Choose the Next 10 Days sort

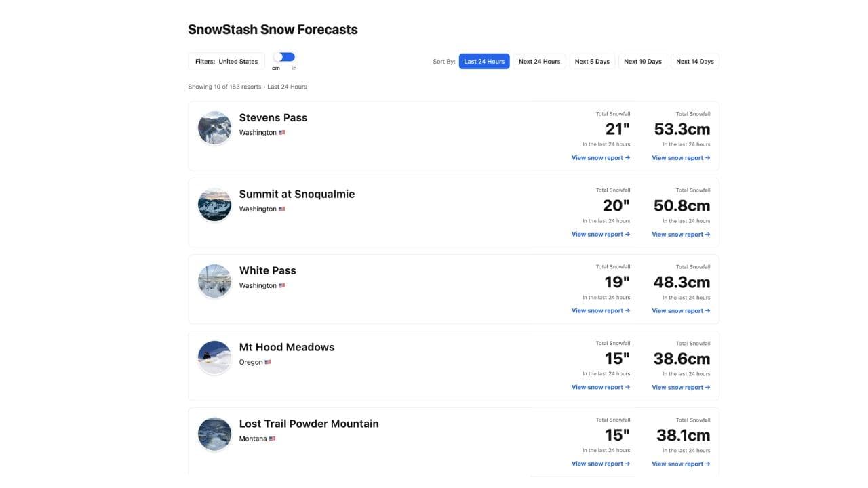642,62
